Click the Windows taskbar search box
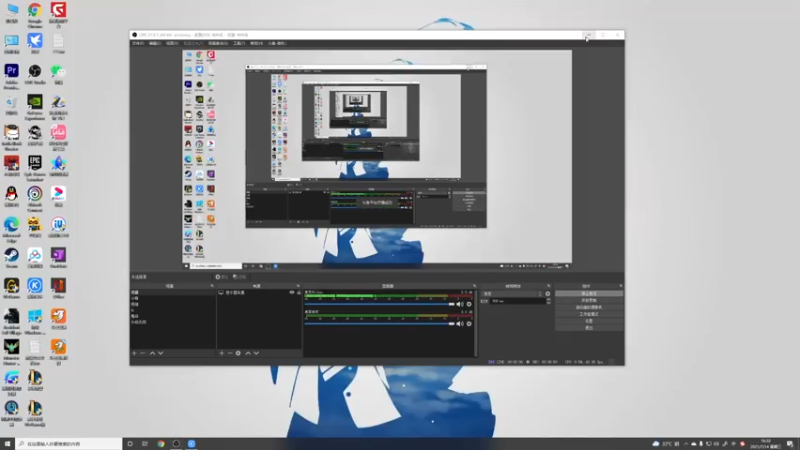The image size is (800, 450). [68, 444]
